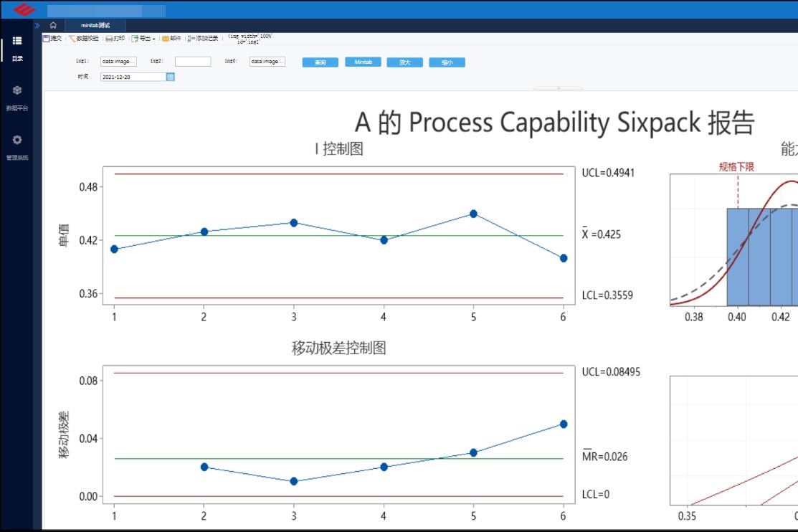
Task: Click the LCL=0 label
Action: 595,494
